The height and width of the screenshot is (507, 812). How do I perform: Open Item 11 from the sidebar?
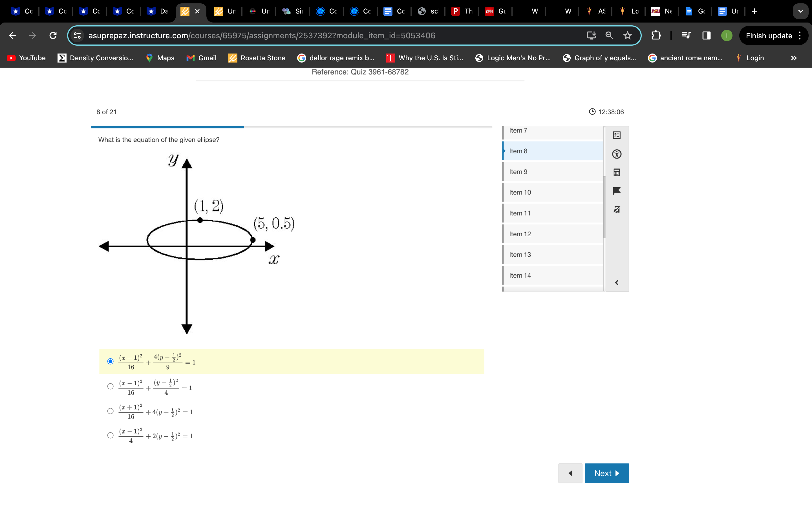552,213
